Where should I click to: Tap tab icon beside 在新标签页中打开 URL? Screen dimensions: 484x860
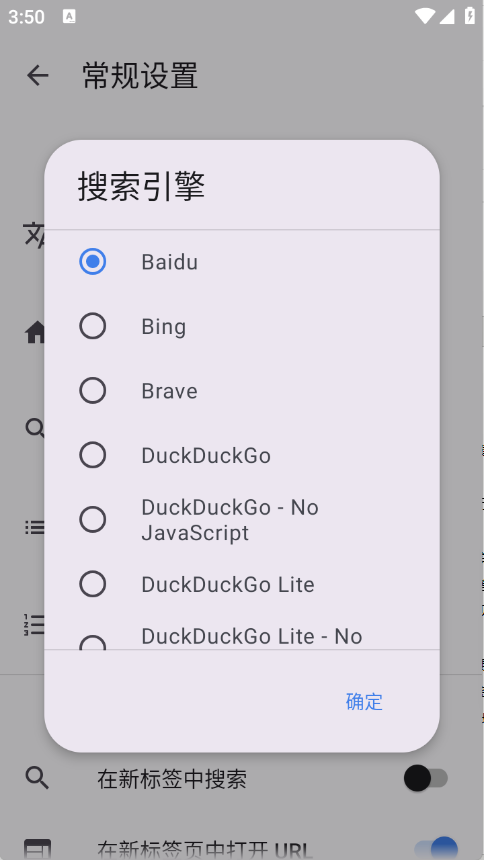(x=37, y=849)
